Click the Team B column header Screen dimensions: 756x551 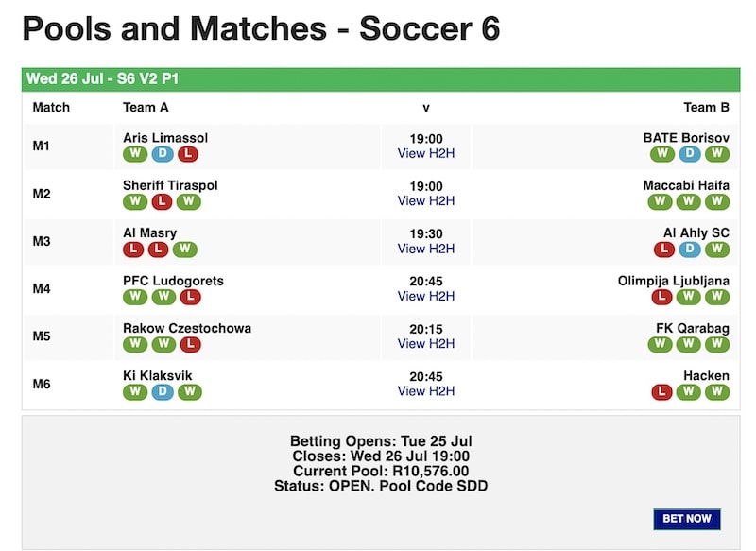pyautogui.click(x=708, y=107)
